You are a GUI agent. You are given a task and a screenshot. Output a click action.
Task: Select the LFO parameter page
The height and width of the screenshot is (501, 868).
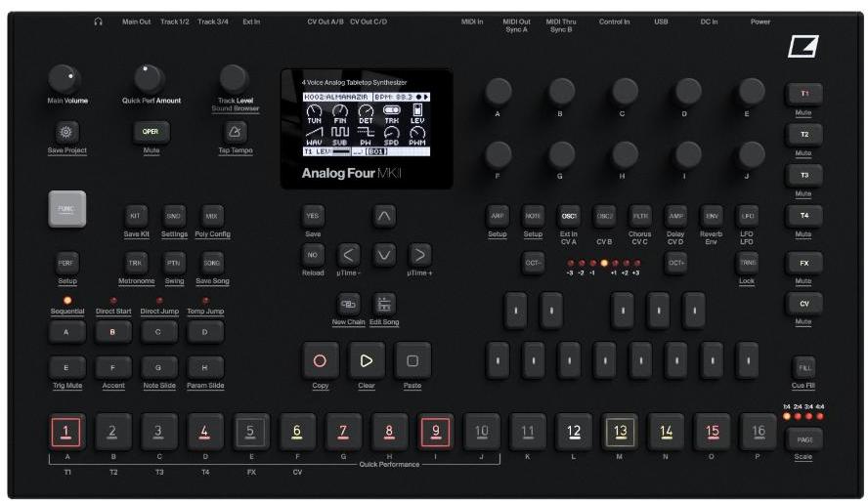[748, 216]
